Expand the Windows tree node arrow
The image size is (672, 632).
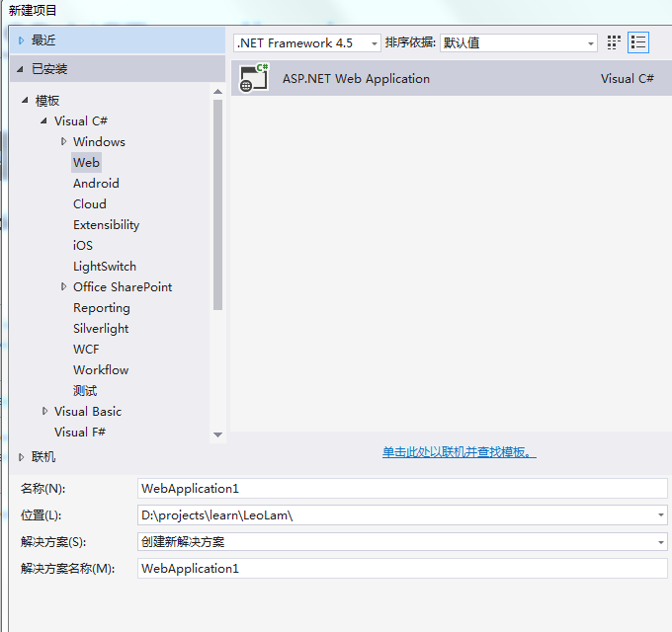63,141
